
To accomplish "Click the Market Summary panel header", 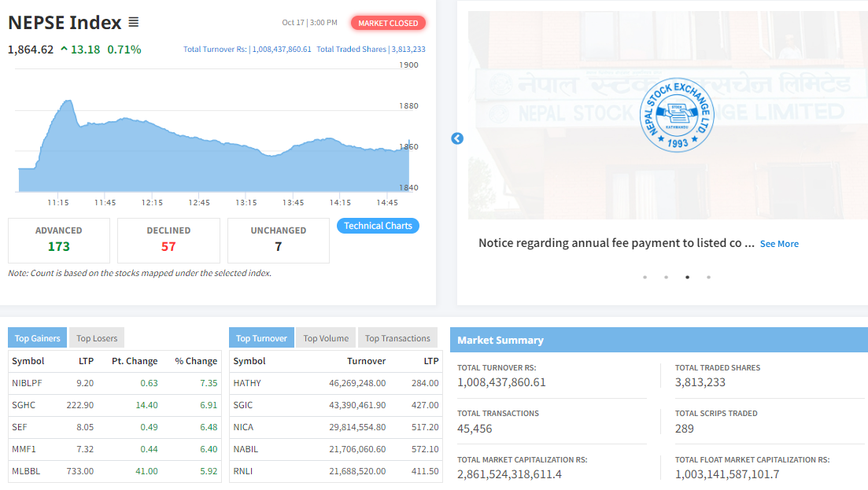I will pos(659,340).
